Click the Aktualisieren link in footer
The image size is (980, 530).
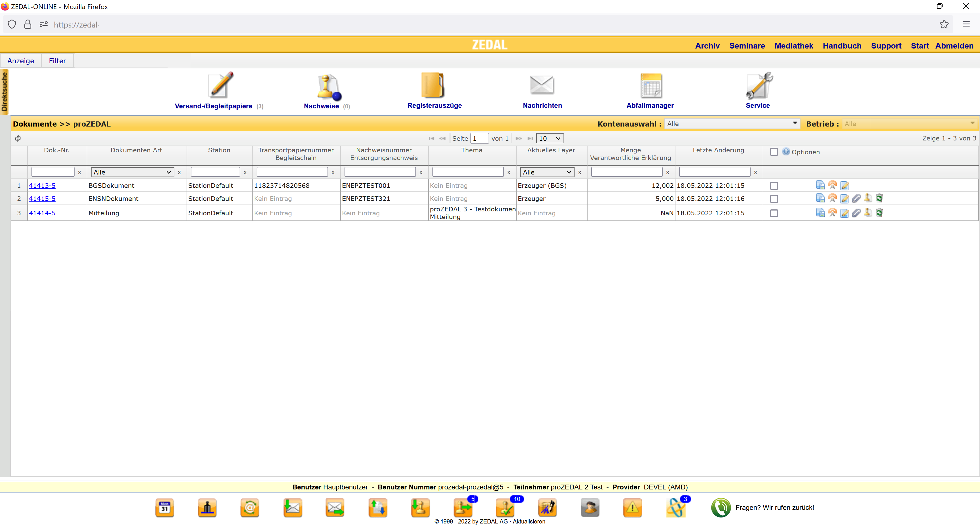[529, 521]
